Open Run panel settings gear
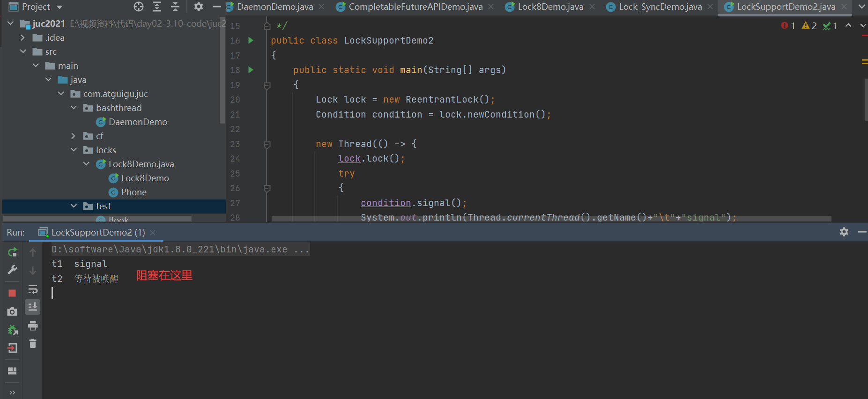This screenshot has width=868, height=399. pos(844,232)
